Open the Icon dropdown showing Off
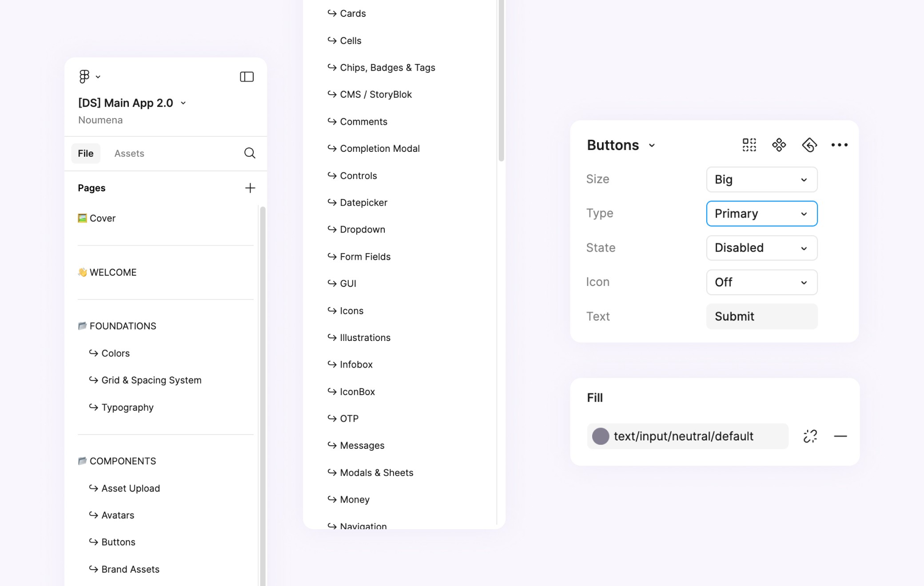 click(761, 282)
